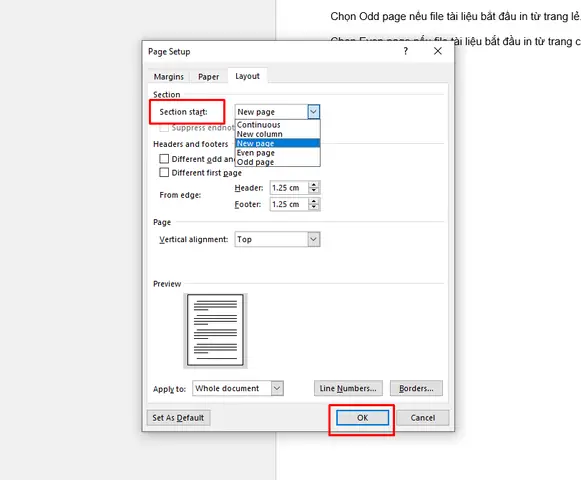Collapse the Section start dropdown arrow
The height and width of the screenshot is (480, 581).
[313, 112]
